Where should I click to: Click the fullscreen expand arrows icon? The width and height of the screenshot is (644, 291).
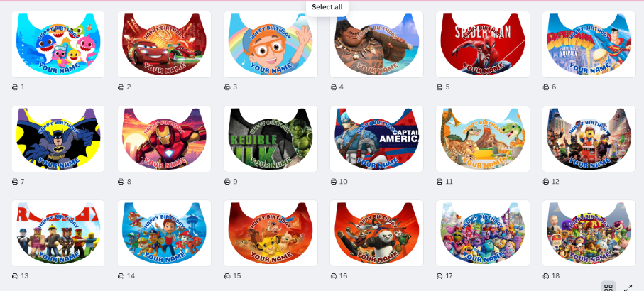coord(628,287)
